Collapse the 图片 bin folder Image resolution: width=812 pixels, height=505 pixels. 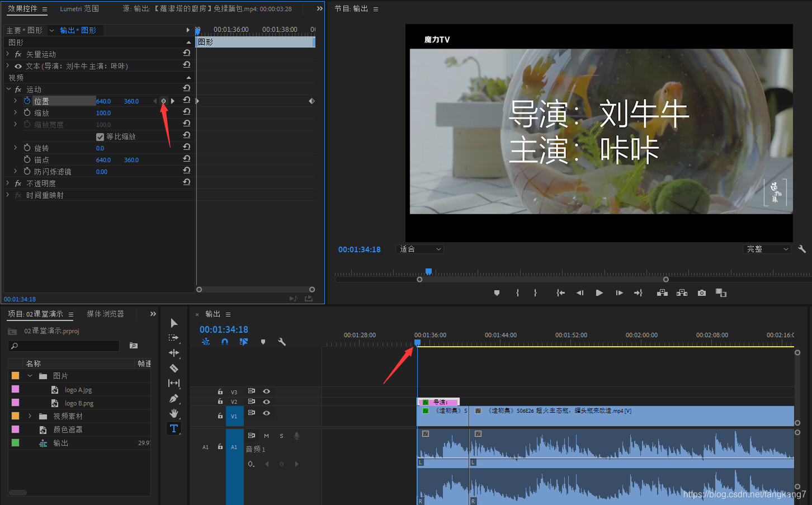[30, 376]
